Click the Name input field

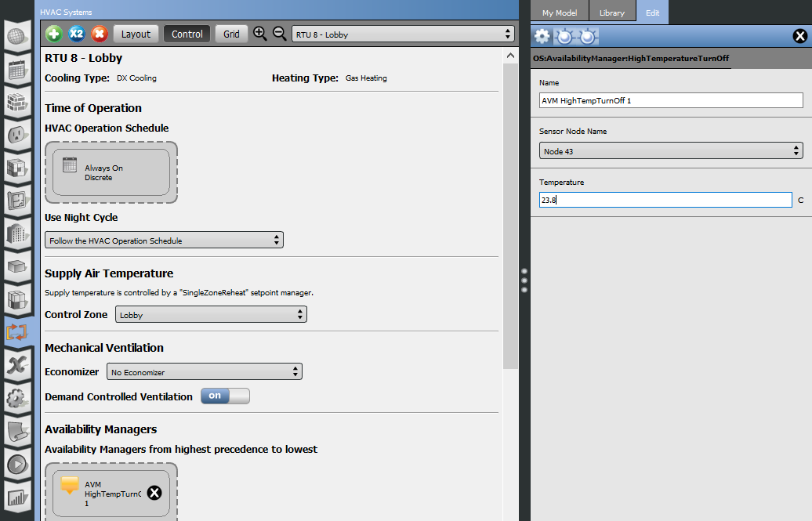click(671, 100)
